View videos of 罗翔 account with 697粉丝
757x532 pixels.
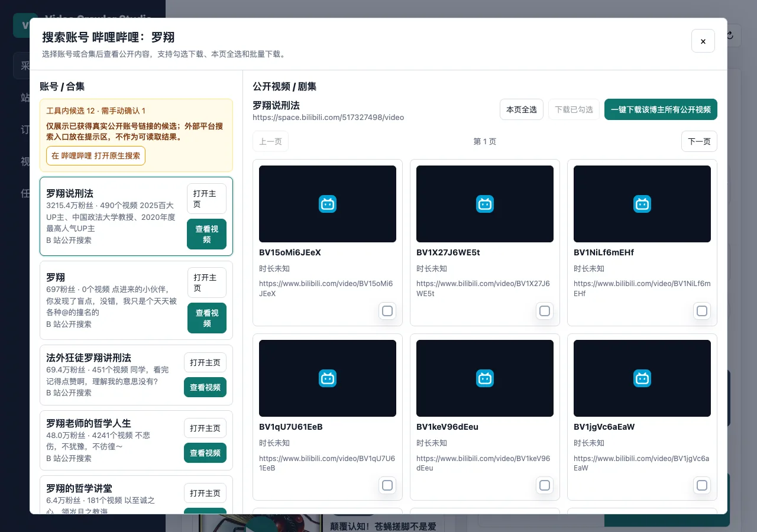[206, 318]
